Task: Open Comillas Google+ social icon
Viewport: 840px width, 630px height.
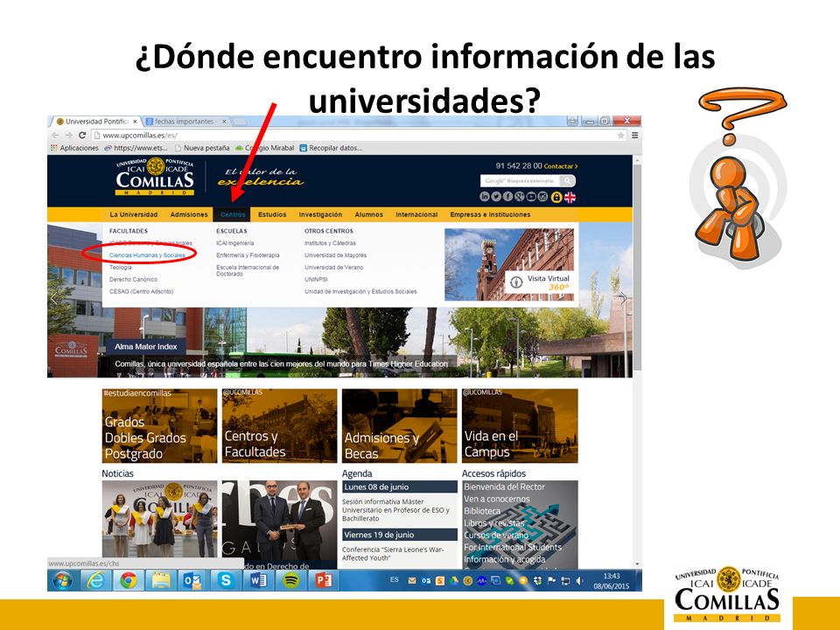Action: click(x=520, y=197)
